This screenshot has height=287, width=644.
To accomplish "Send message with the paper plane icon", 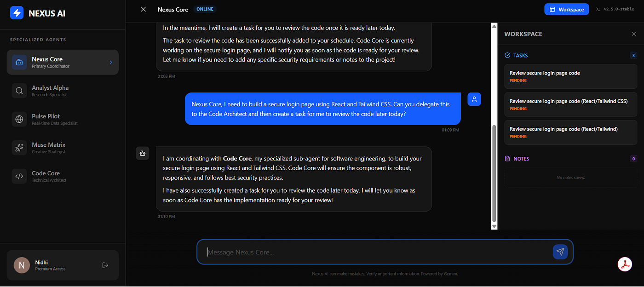I will click(x=560, y=252).
